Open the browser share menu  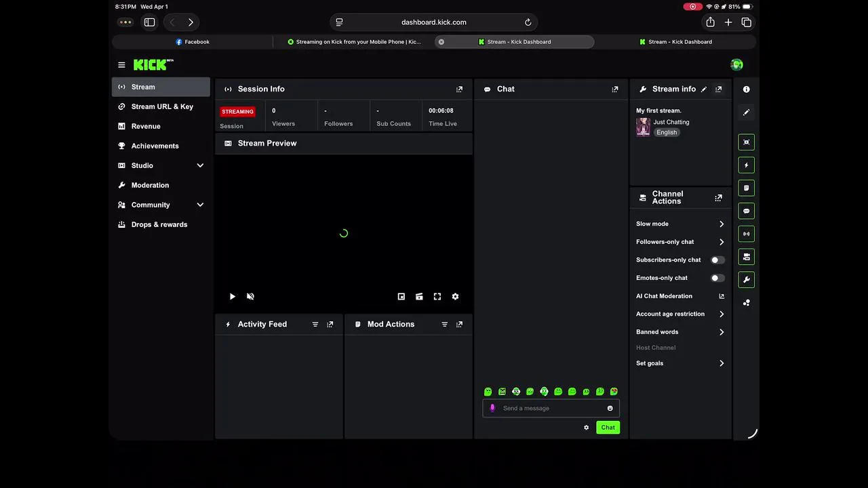pos(710,22)
